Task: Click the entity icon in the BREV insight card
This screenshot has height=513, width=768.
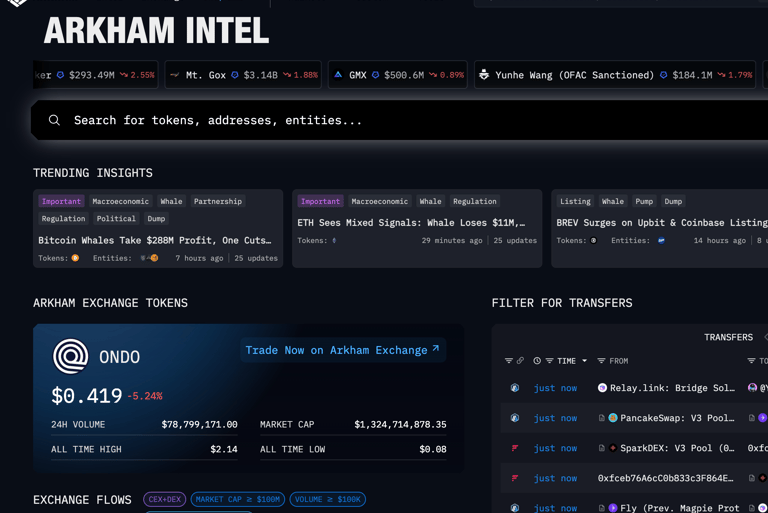Action: point(661,240)
